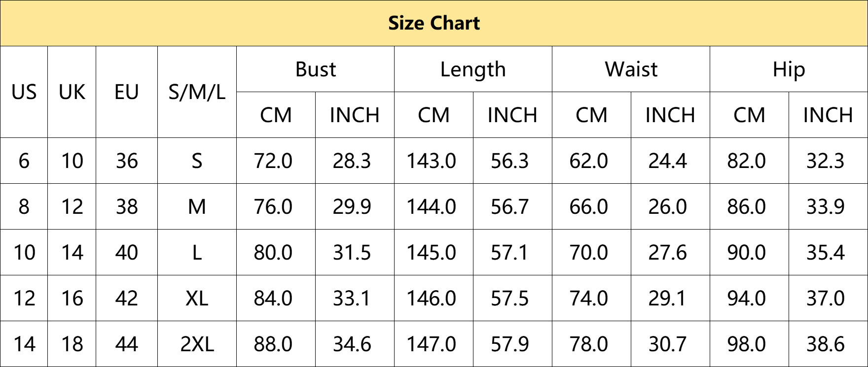
Task: Click EU size 38 cell
Action: pos(127,206)
